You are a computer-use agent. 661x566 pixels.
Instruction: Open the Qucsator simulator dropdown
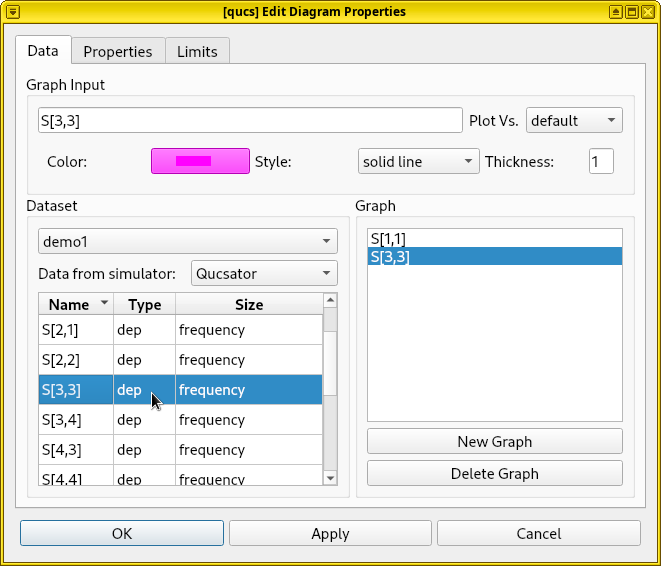click(x=265, y=273)
